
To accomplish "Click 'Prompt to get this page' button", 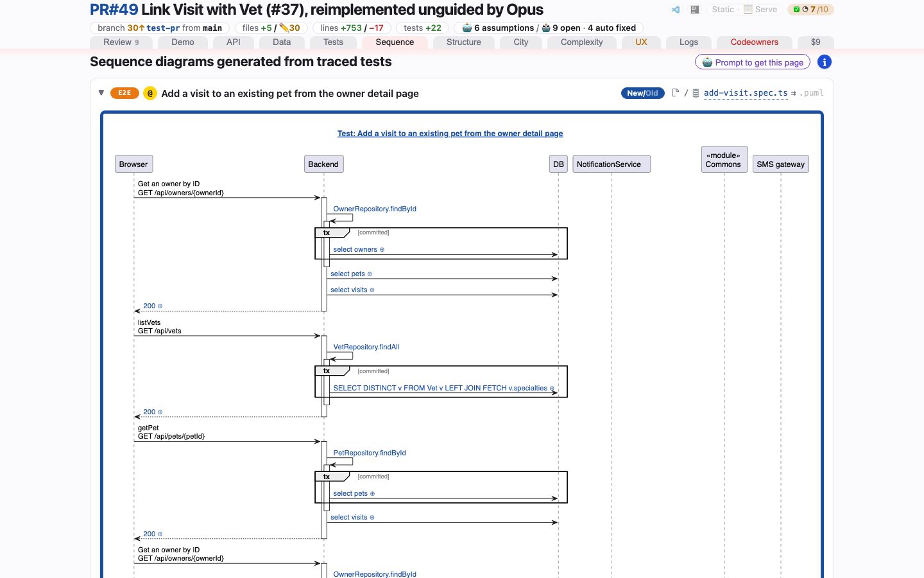I will [x=753, y=62].
